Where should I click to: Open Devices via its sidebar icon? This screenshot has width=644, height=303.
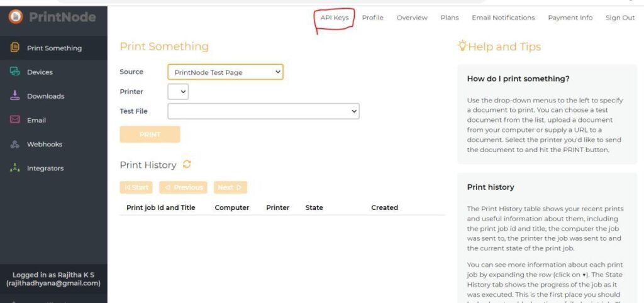(14, 72)
